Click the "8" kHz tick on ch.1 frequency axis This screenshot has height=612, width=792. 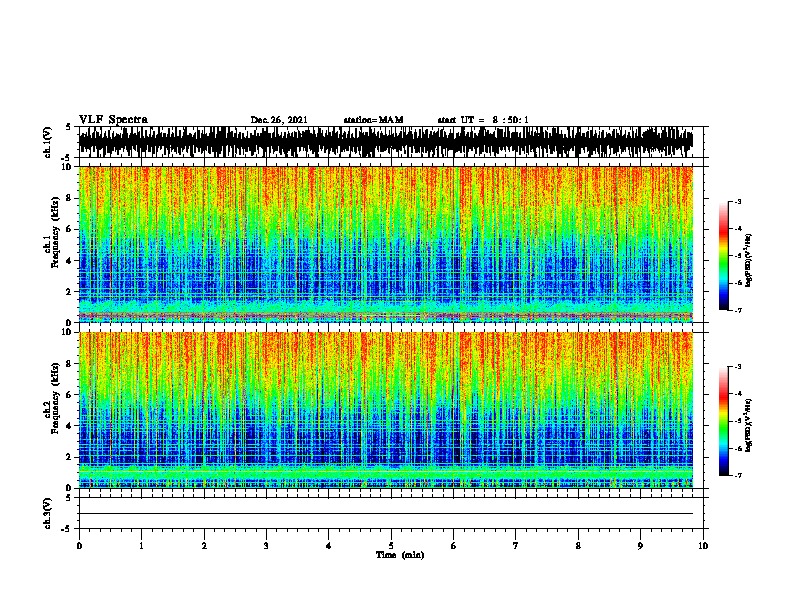pyautogui.click(x=69, y=198)
